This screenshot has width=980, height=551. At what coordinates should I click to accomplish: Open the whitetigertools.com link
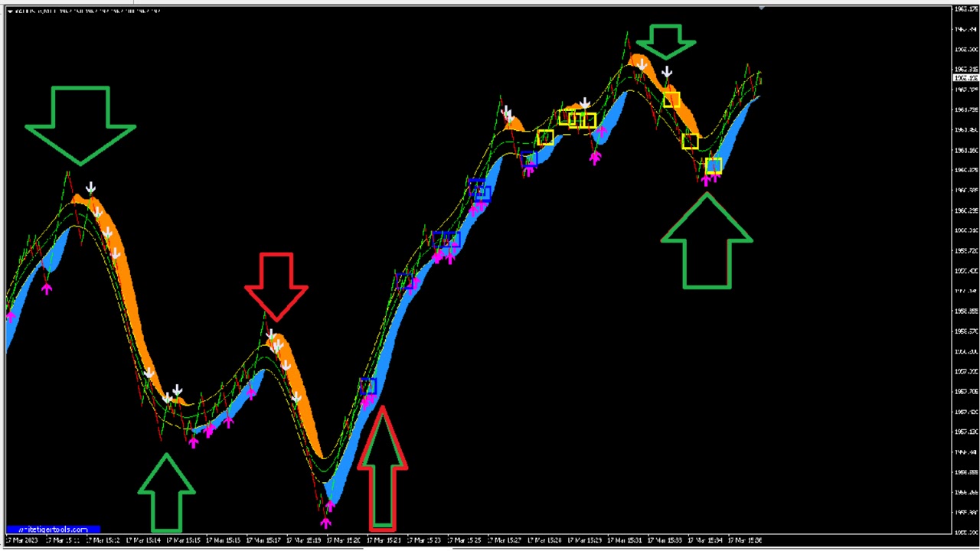tap(53, 529)
